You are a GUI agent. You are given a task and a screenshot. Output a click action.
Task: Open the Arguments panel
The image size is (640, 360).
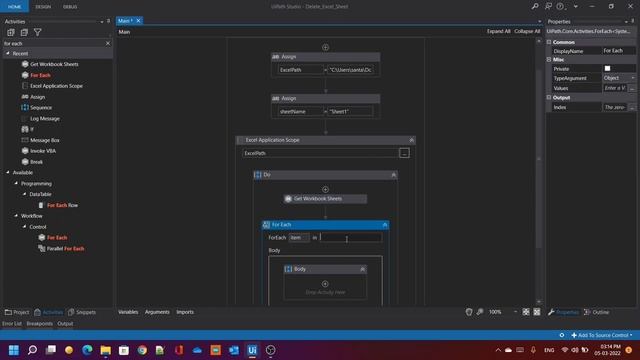(x=157, y=312)
